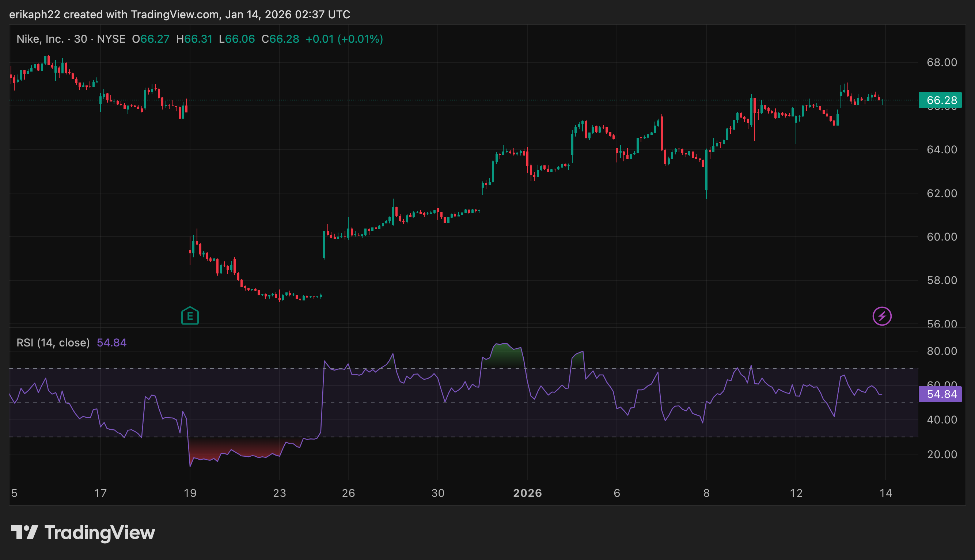Click the 68.00 price scale label
The width and height of the screenshot is (975, 560).
941,62
